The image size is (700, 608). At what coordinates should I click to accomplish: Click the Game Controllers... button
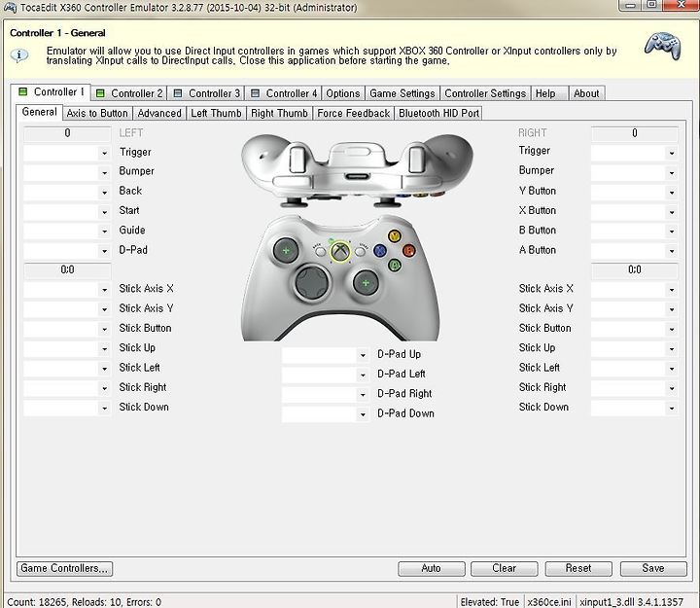click(65, 568)
